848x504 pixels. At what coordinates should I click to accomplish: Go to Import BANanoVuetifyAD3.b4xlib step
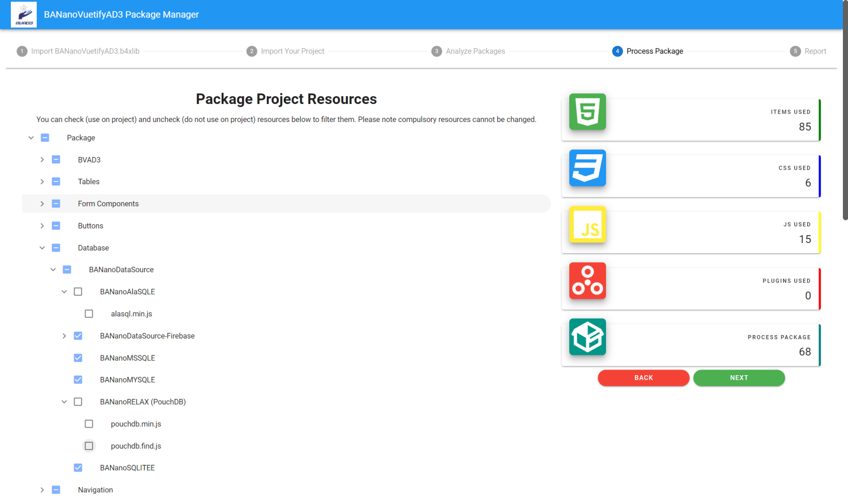tap(85, 51)
